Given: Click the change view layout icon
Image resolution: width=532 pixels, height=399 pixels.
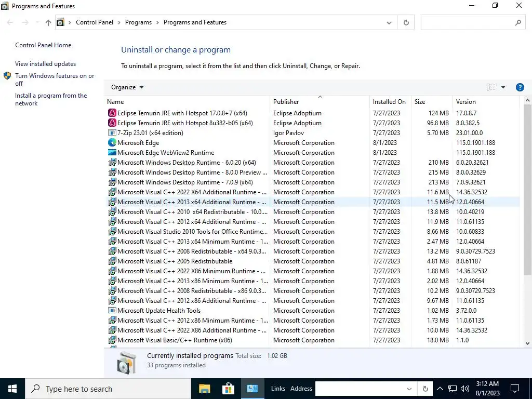Looking at the screenshot, I should click(x=491, y=87).
